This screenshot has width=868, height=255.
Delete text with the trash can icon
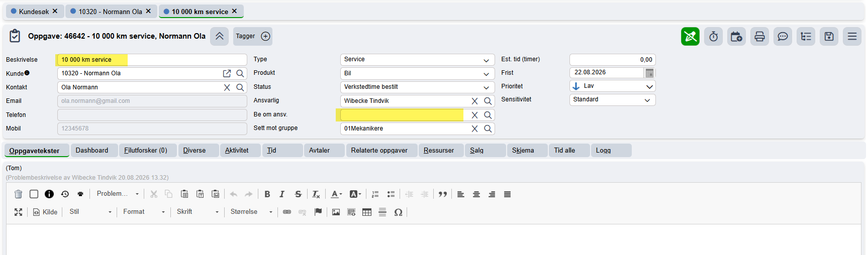point(19,194)
